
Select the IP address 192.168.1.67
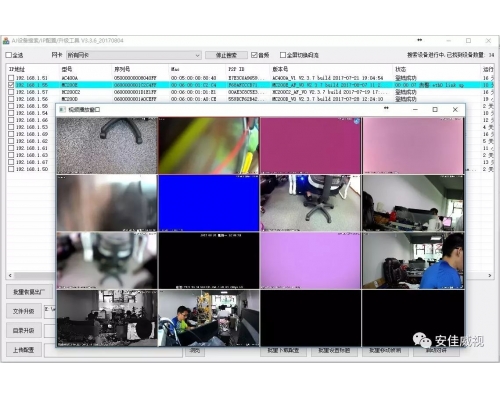tap(32, 162)
